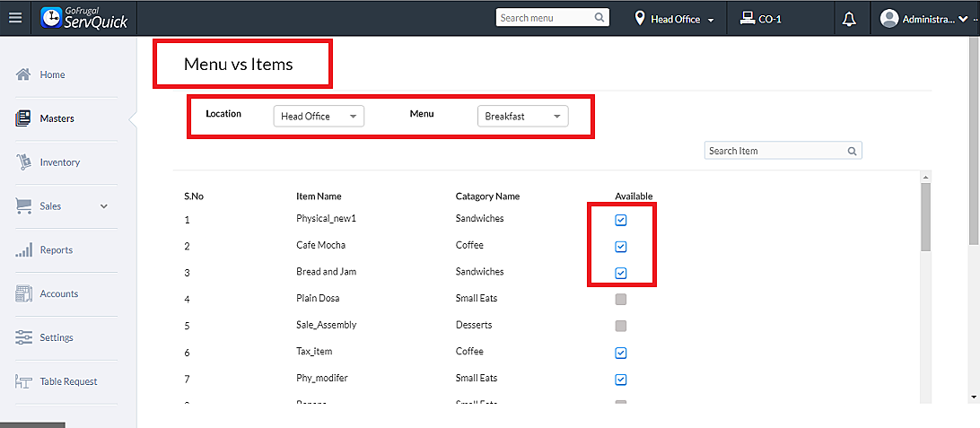
Task: Click the CO-1 counter terminal icon
Action: [x=747, y=18]
